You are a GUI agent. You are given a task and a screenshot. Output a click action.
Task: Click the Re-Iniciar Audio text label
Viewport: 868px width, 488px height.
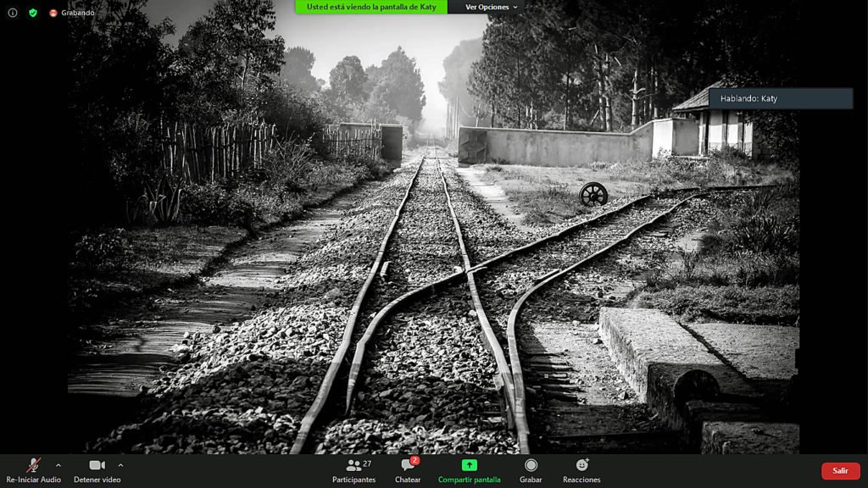click(x=33, y=480)
